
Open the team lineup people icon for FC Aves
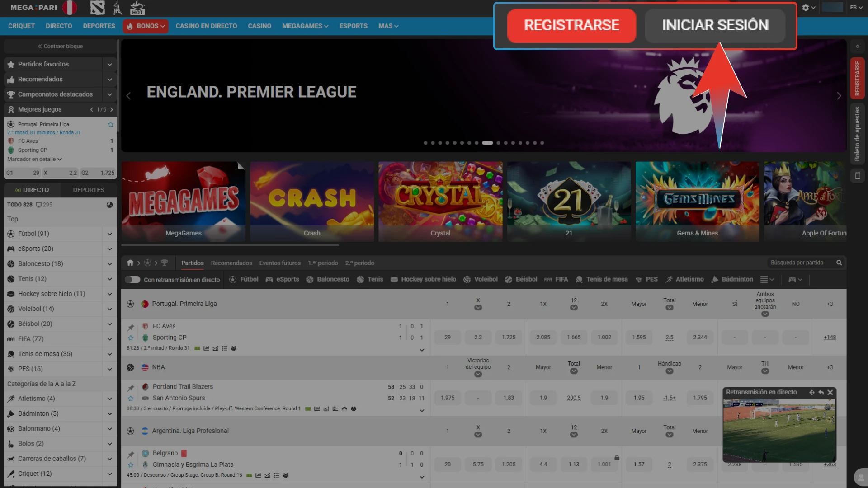point(234,348)
